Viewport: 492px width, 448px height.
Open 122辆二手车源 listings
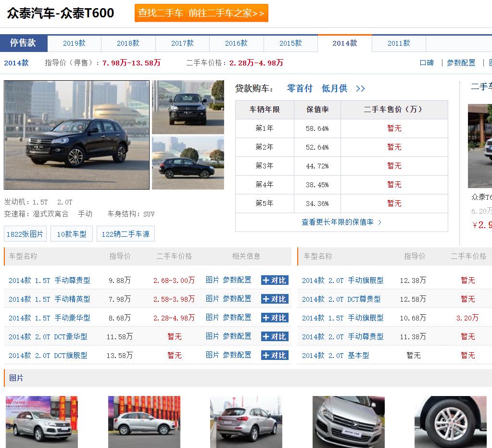pos(126,233)
